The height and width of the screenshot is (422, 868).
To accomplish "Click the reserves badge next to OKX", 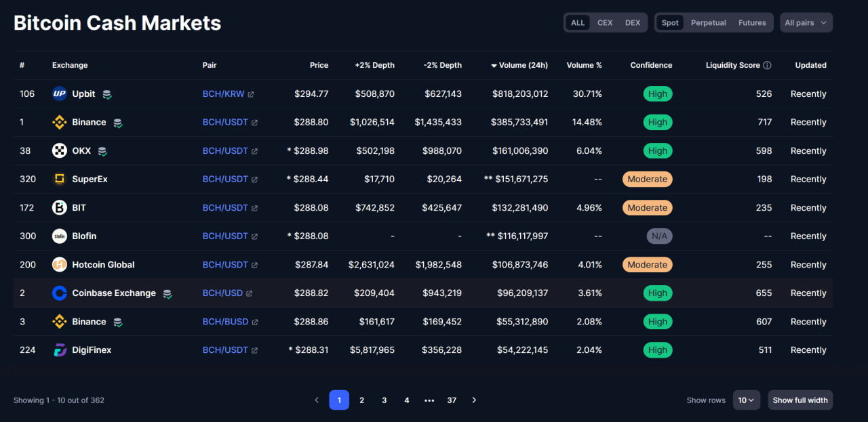I will click(x=102, y=152).
